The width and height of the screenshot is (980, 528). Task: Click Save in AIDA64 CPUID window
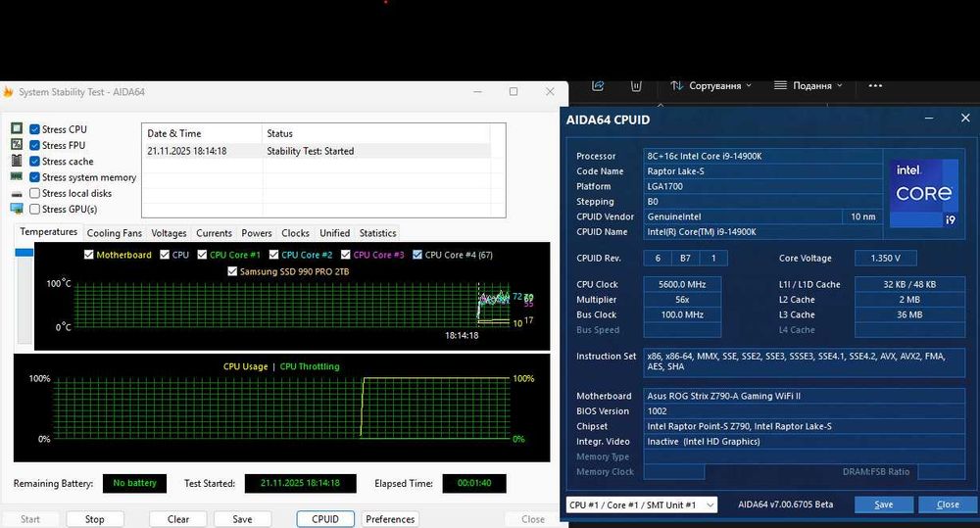point(884,504)
